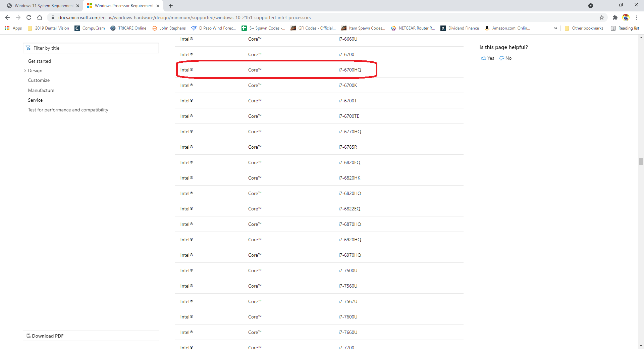Open the Reading list panel
Viewport: 644px width, 349px height.
(625, 28)
